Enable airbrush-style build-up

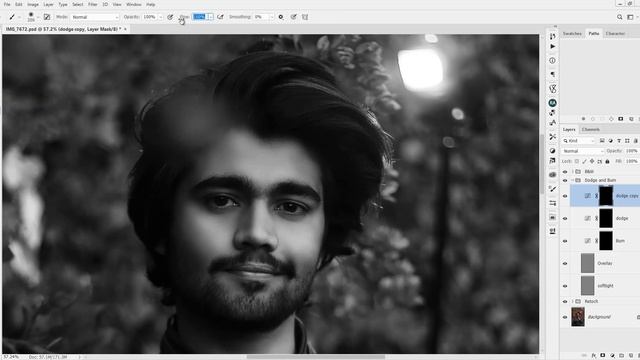pos(220,17)
